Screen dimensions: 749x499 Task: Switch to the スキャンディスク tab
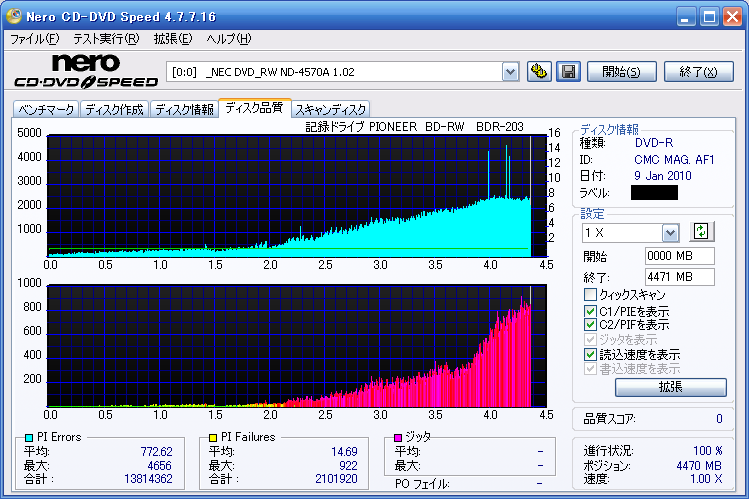click(x=331, y=110)
